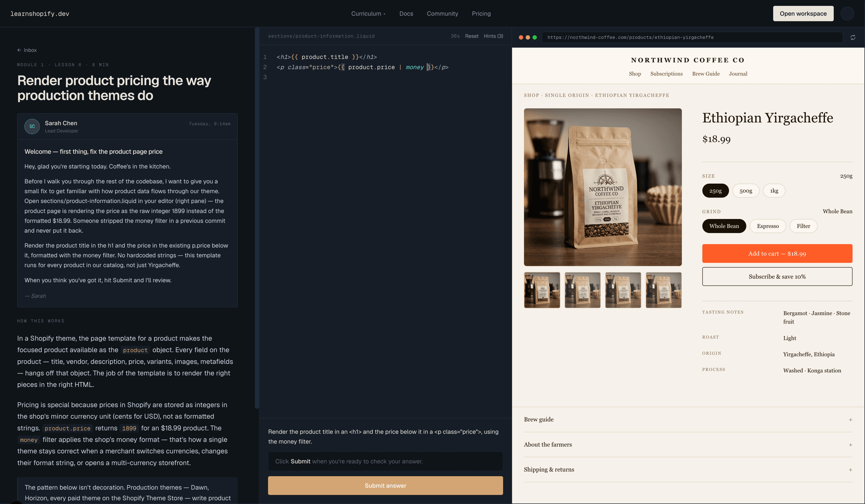Screen dimensions: 865x504
Task: Click the third product thumbnail
Action: pyautogui.click(x=623, y=290)
